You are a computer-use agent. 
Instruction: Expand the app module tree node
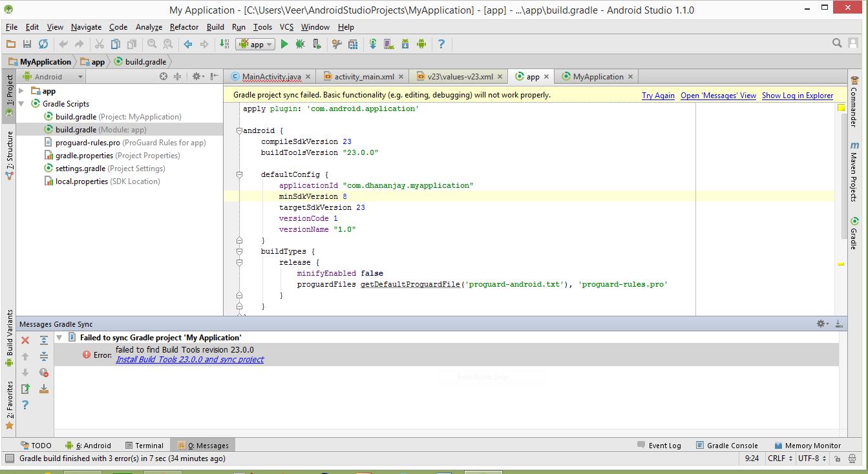pyautogui.click(x=21, y=91)
